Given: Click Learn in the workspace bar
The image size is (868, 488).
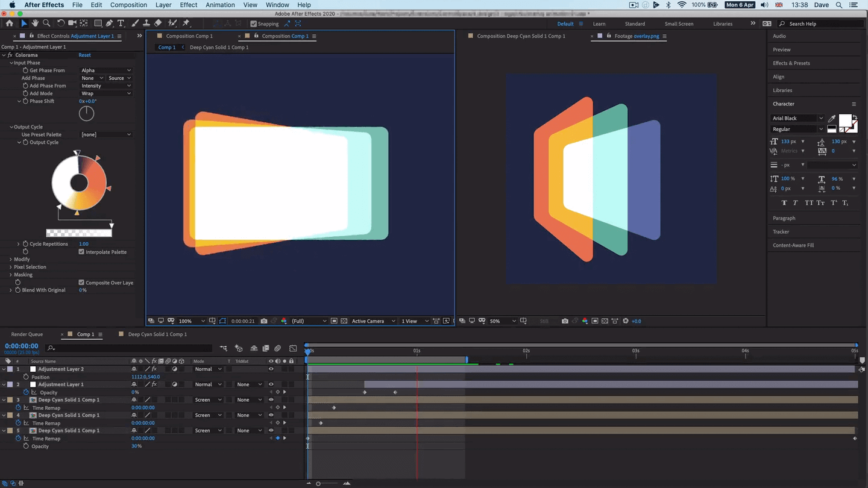Looking at the screenshot, I should [x=599, y=23].
